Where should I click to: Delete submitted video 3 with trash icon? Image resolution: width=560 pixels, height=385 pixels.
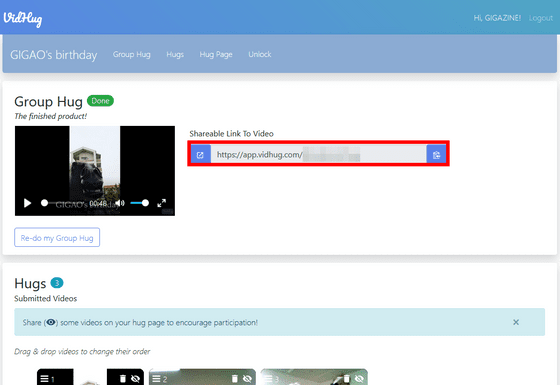click(x=346, y=379)
